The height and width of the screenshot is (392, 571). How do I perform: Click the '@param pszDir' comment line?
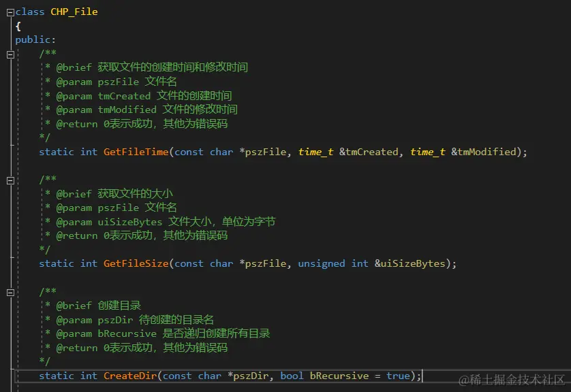point(129,320)
